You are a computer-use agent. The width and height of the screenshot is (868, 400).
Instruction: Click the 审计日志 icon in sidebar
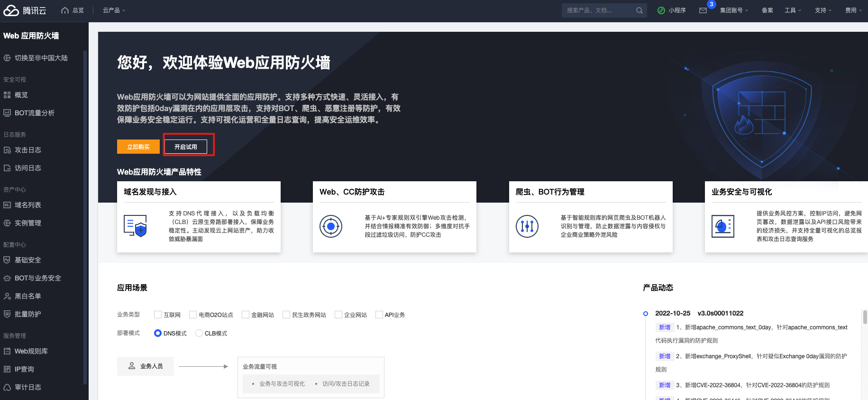click(x=7, y=387)
